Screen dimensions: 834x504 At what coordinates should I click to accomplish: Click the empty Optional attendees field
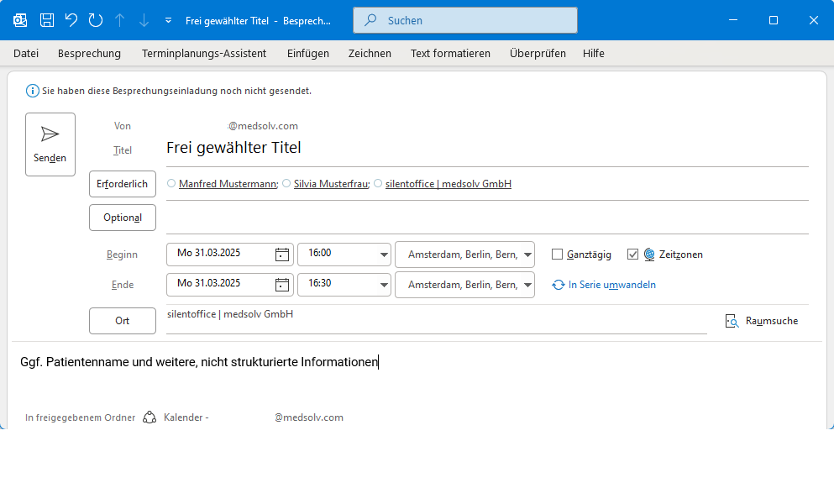click(x=487, y=218)
